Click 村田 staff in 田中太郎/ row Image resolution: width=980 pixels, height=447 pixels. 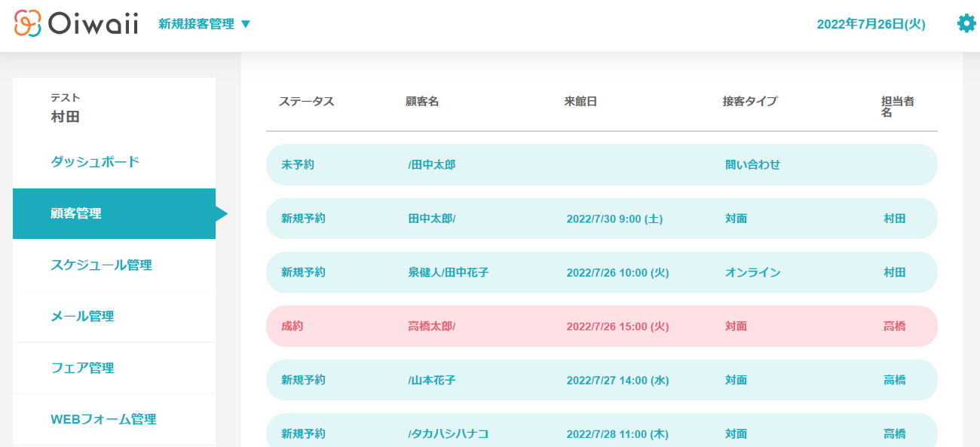[x=894, y=219]
